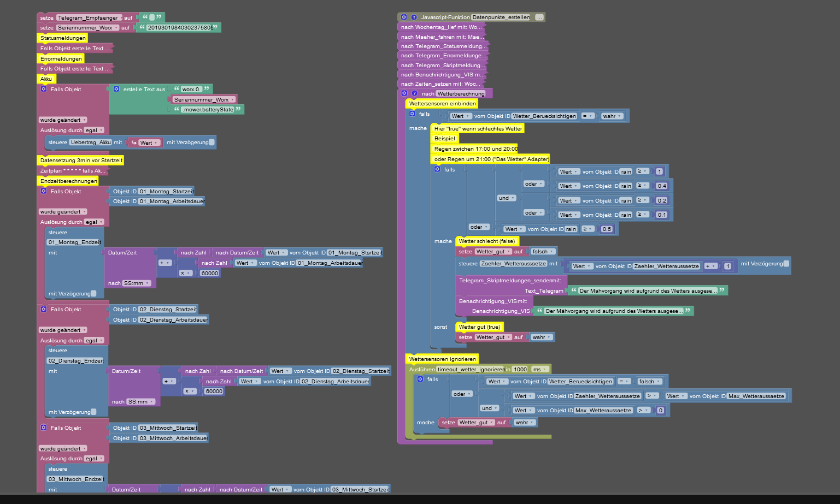Open 'ms' unit dropdown in timeout_wetter_ignorieren block
The image size is (840, 504).
coord(540,370)
